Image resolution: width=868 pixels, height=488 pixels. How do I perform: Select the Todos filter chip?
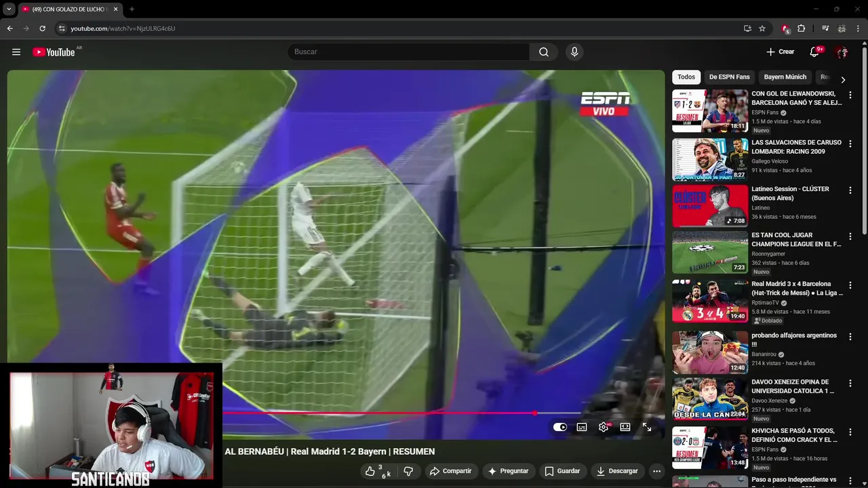tap(686, 77)
